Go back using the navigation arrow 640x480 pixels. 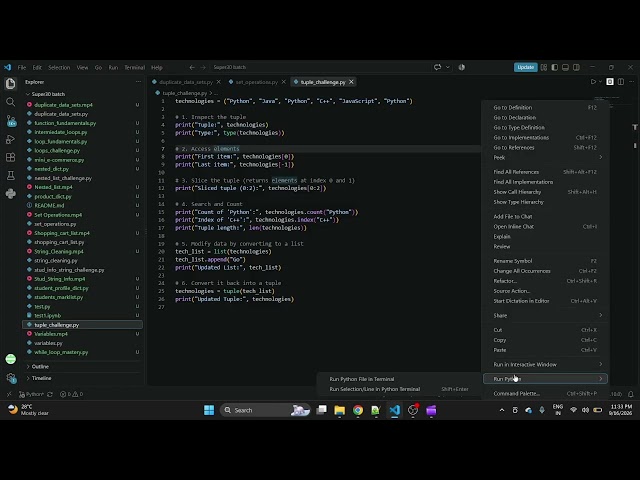192,67
